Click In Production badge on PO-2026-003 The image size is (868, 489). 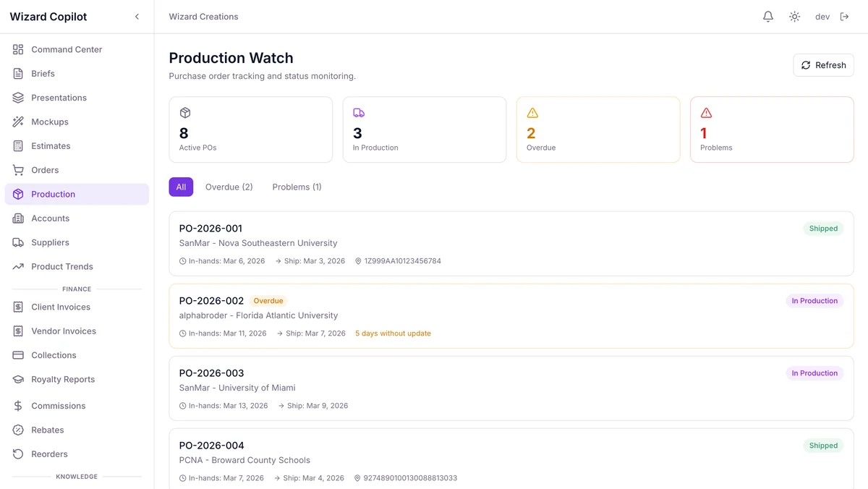(814, 373)
